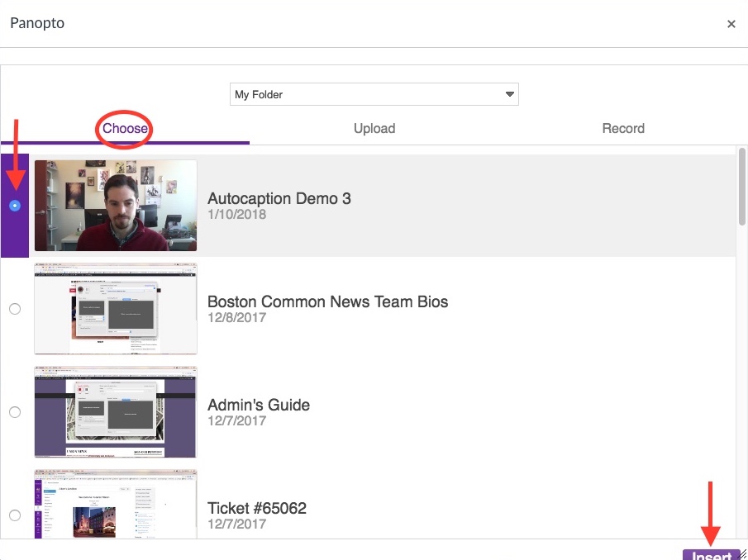This screenshot has height=560, width=748.
Task: Click the Autocaption Demo 3 title
Action: click(279, 198)
